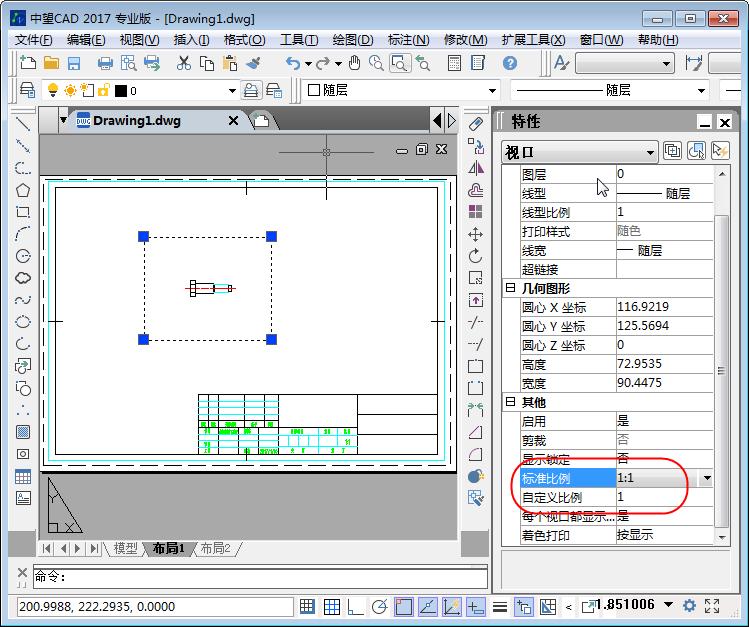Click the Match properties brush icon
The image size is (749, 627).
click(254, 63)
